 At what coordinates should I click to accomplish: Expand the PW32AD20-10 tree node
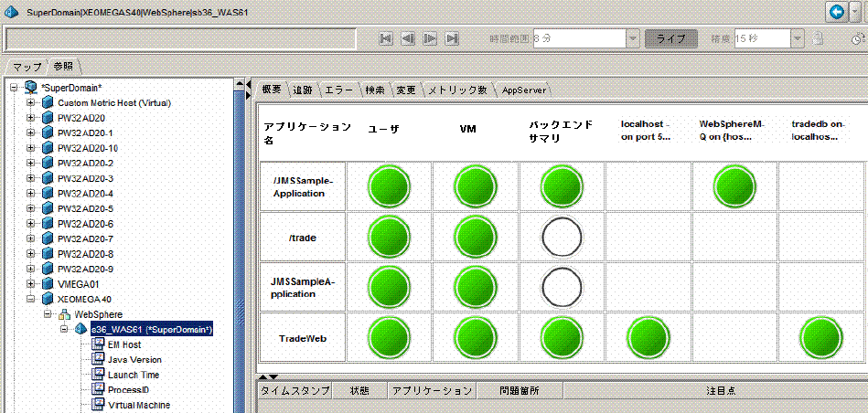click(x=30, y=148)
